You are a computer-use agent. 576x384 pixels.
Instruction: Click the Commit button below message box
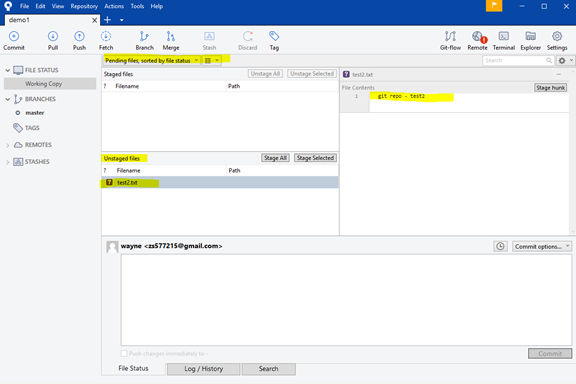pos(550,354)
